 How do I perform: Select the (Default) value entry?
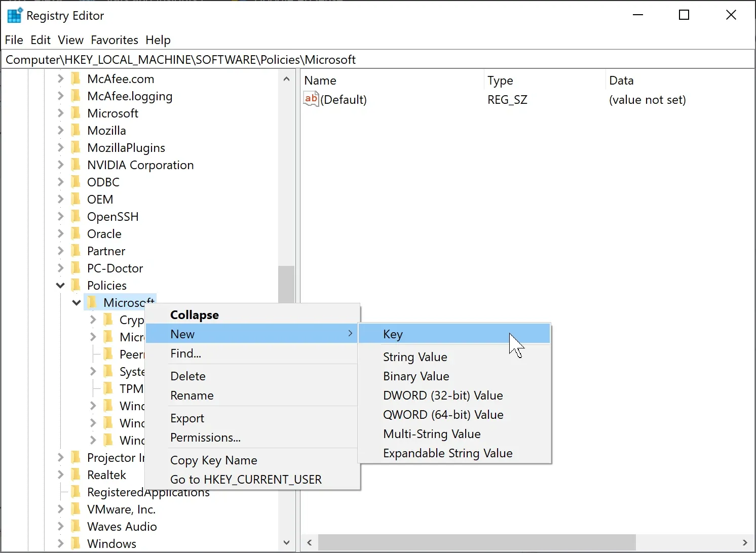pos(344,99)
